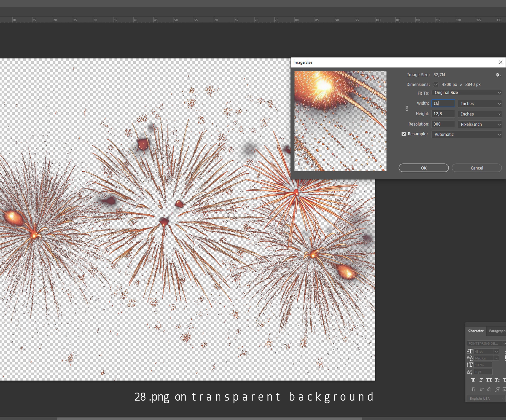Toggle the vertical scale (100%) setting icon

(x=470, y=365)
